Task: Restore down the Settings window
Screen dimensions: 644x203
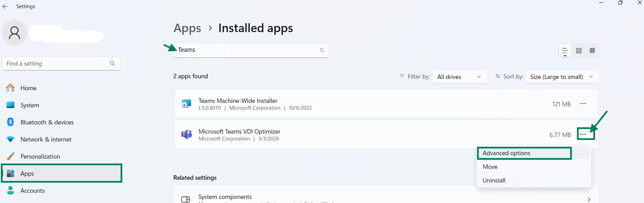Action: point(620,3)
